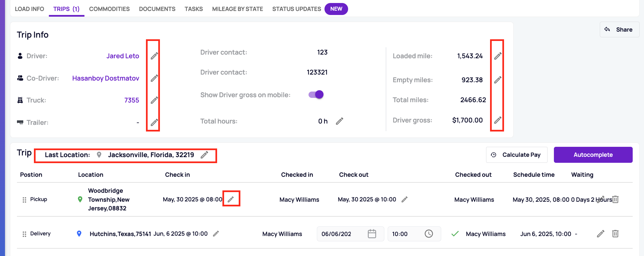Click pencil icon next to Co-Driver

pos(154,78)
